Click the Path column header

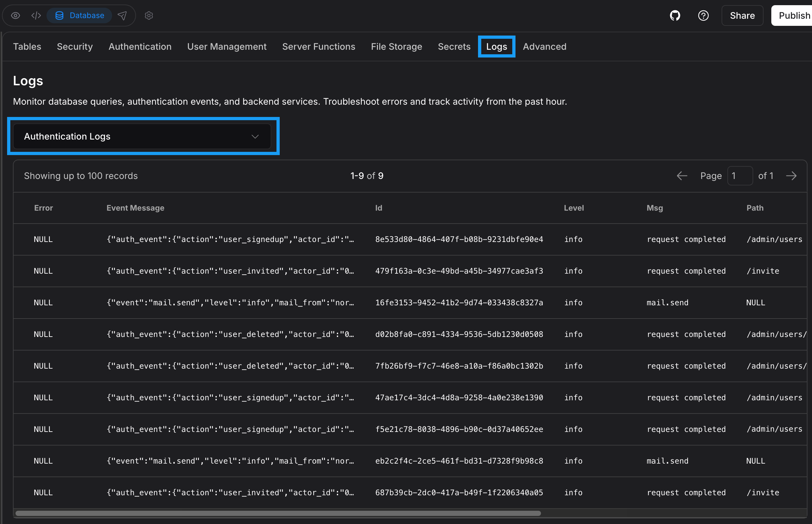point(755,208)
